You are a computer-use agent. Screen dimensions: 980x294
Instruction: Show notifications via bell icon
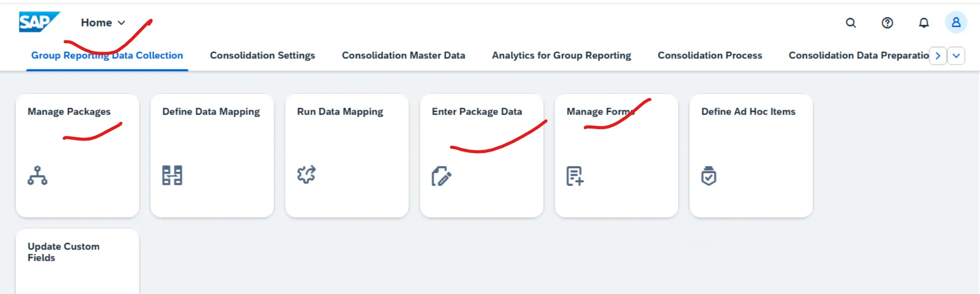pos(923,23)
